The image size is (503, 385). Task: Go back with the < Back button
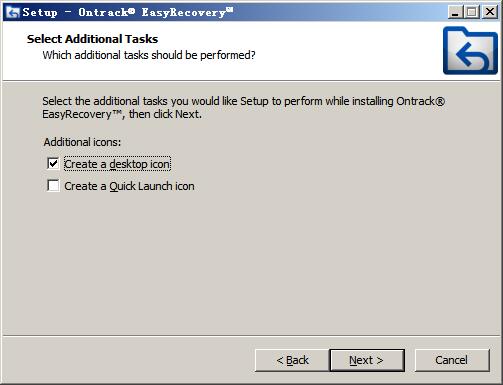tap(292, 360)
